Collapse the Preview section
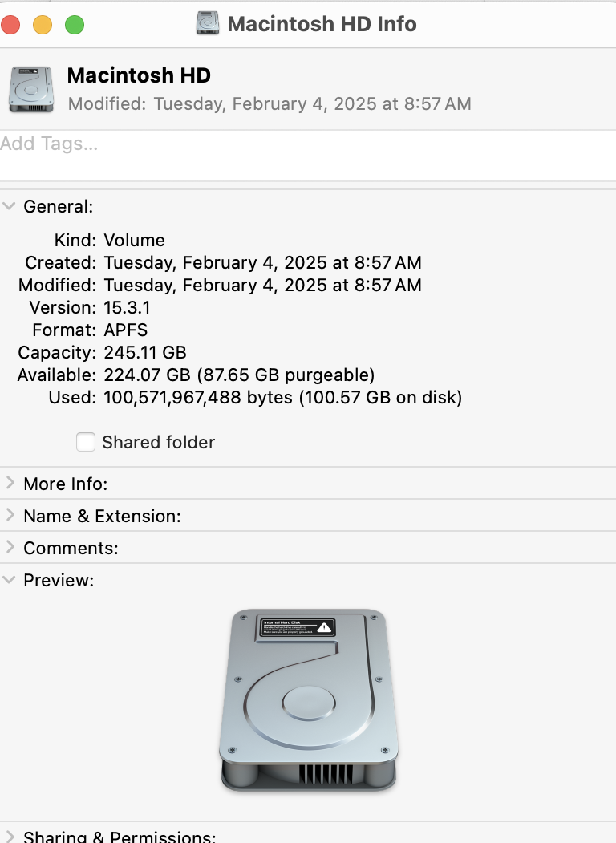 [x=10, y=580]
